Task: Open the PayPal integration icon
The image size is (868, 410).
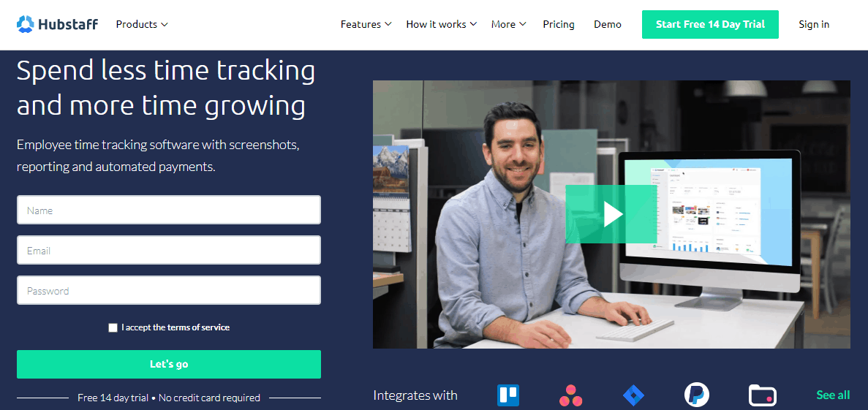Action: pos(697,395)
